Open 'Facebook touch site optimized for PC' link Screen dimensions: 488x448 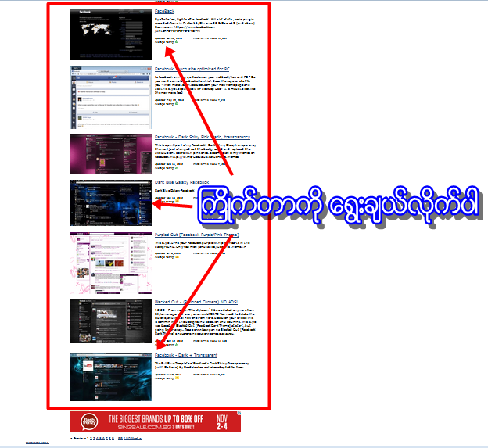tap(192, 69)
